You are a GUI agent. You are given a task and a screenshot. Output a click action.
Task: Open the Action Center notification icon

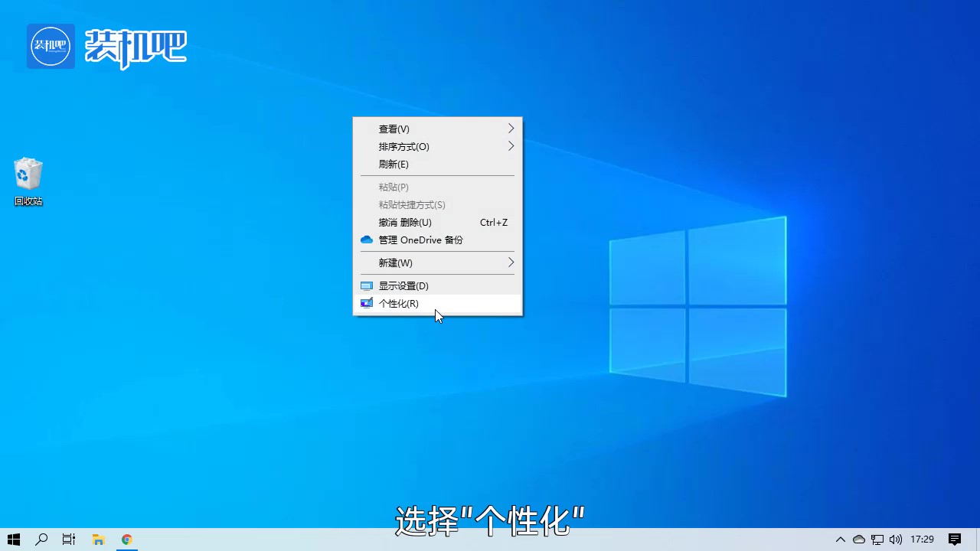point(954,540)
